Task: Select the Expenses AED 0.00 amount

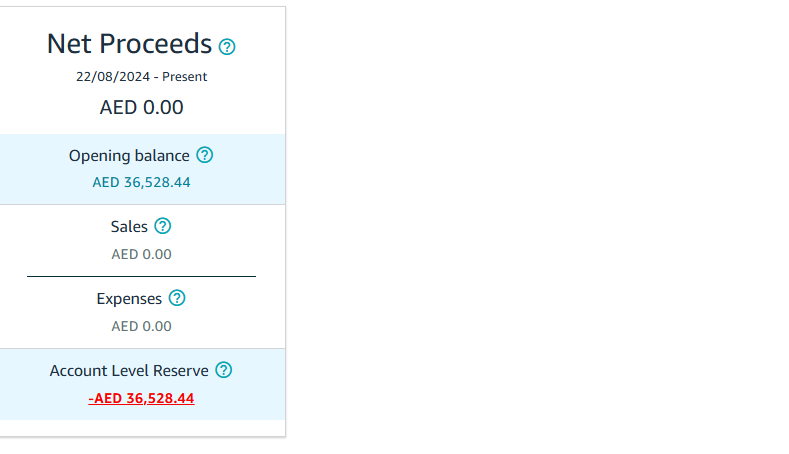Action: 141,326
